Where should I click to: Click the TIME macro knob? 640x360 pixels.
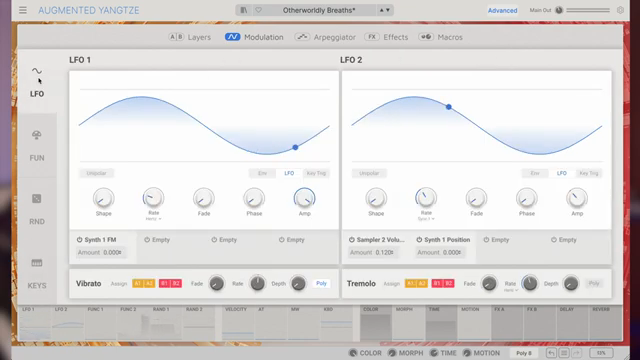click(434, 353)
